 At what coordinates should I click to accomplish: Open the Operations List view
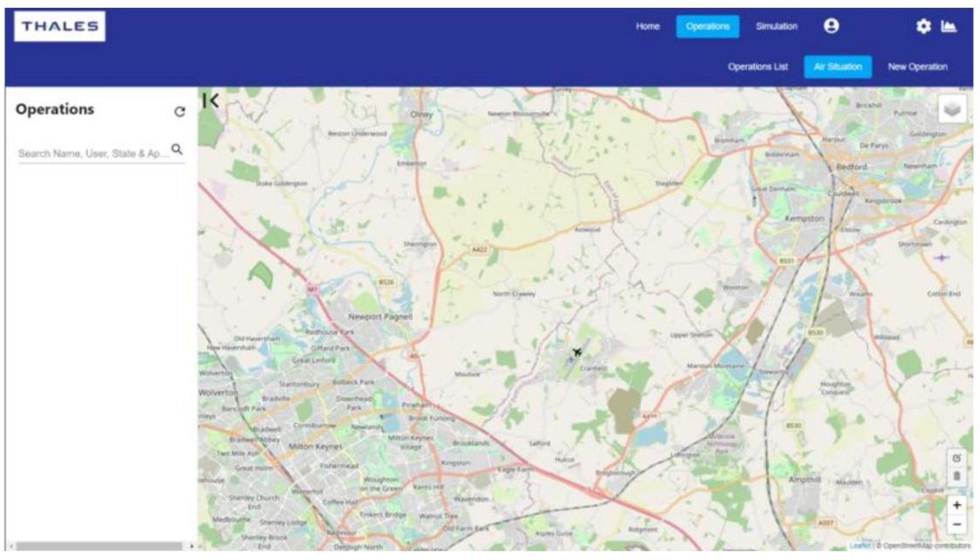(x=757, y=67)
